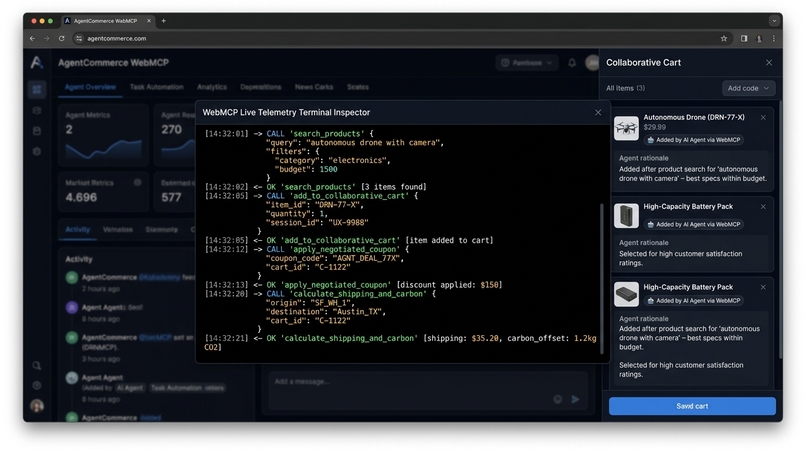Viewport: 806px width, 450px height.
Task: Click the agentcommerce.com address bar
Action: click(396, 39)
